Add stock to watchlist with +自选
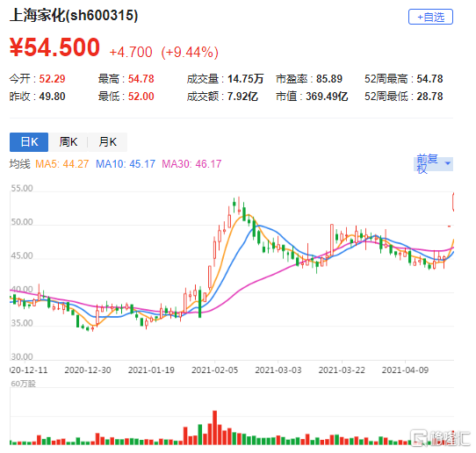 pyautogui.click(x=430, y=17)
